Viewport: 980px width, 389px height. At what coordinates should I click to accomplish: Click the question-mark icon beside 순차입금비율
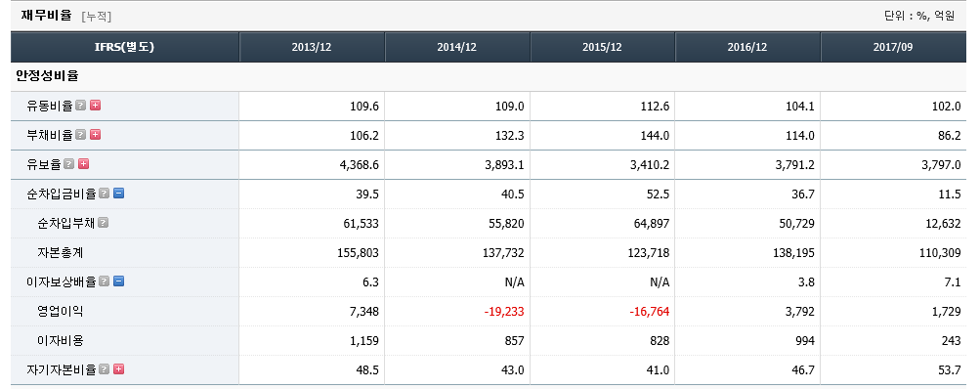coord(105,194)
